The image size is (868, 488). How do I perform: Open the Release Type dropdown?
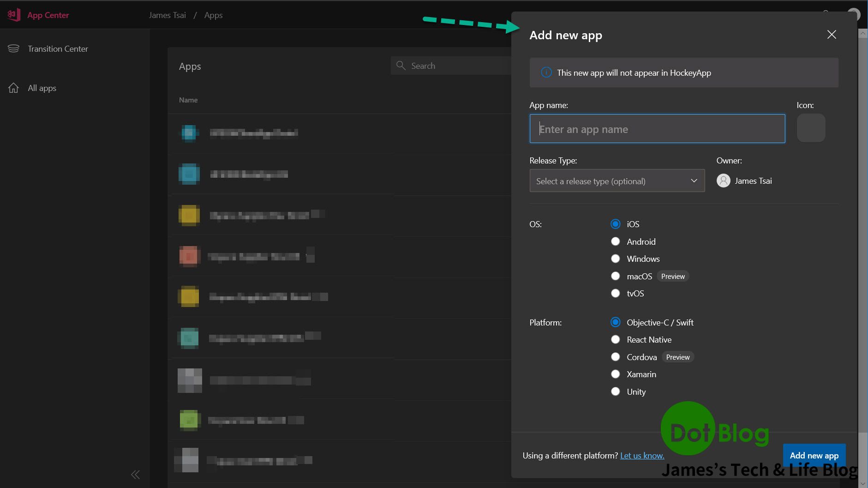point(617,181)
